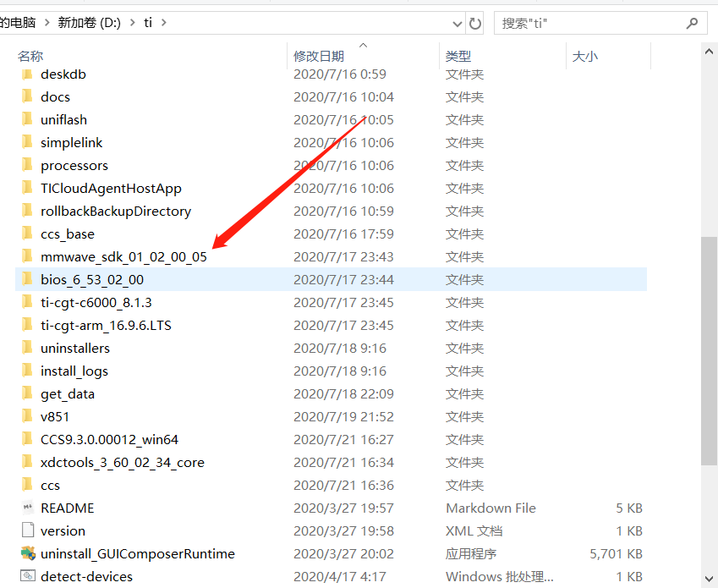Click the XML 文档 type cell

coord(474,531)
